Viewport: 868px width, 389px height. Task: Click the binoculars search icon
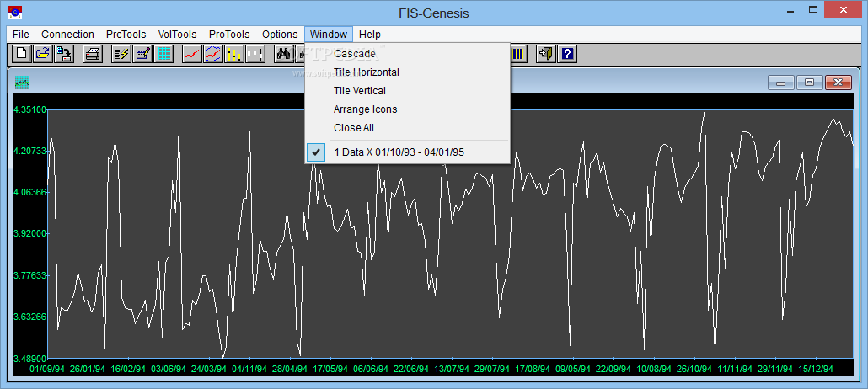click(284, 54)
